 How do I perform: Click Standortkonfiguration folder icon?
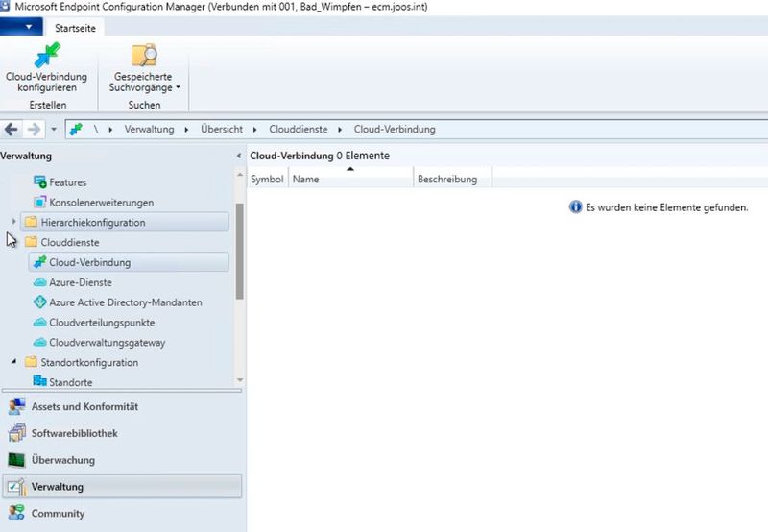click(x=31, y=362)
